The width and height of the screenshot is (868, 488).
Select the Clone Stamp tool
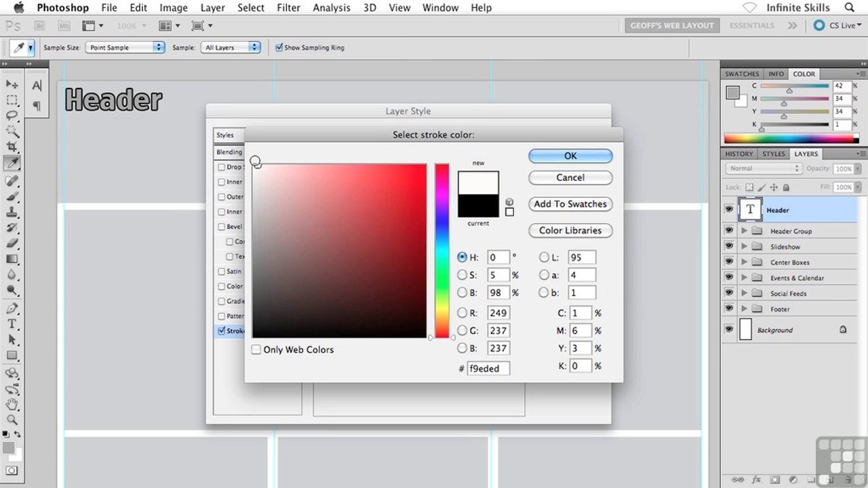pos(12,211)
